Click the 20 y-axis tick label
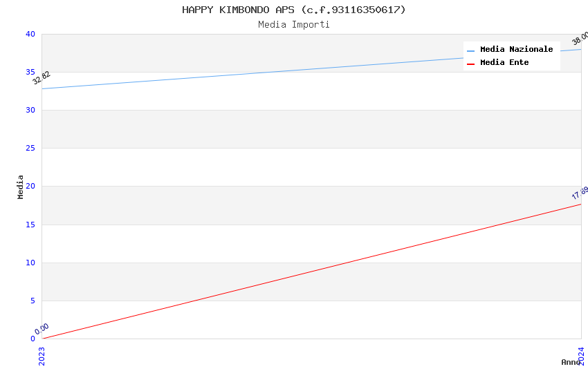This screenshot has width=588, height=380. pos(30,186)
